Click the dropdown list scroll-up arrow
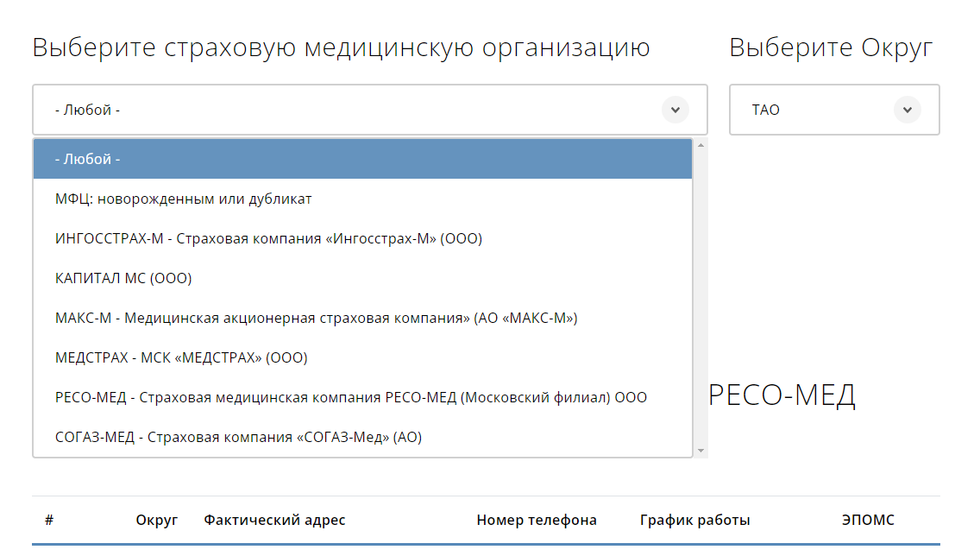 point(700,145)
